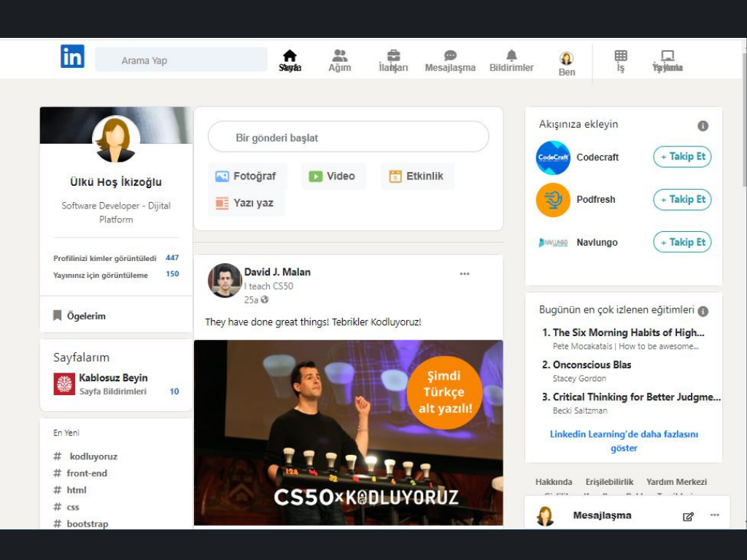
Task: Add a Fotoğraf to a post
Action: 247,176
